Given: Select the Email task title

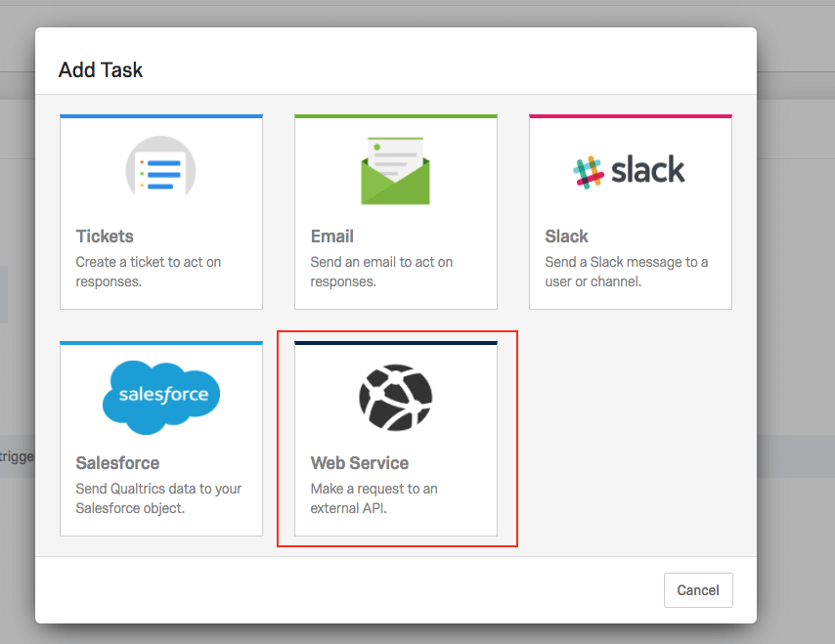Looking at the screenshot, I should [x=331, y=236].
